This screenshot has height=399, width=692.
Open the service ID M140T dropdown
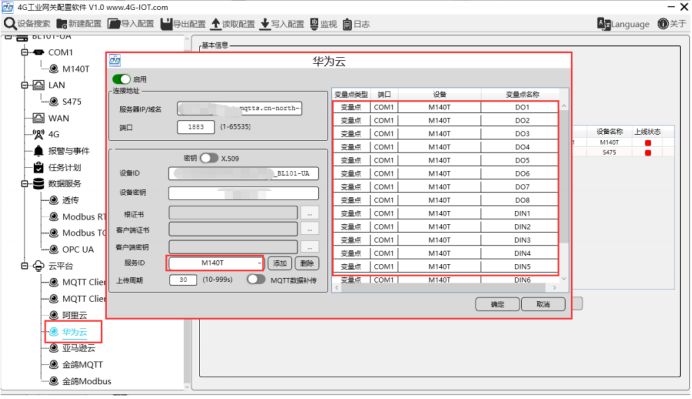click(x=215, y=263)
